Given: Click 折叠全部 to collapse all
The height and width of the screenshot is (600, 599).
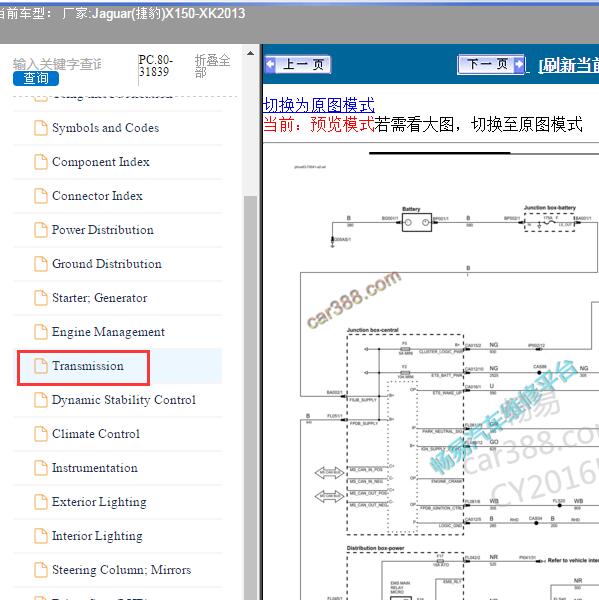Looking at the screenshot, I should (212, 66).
